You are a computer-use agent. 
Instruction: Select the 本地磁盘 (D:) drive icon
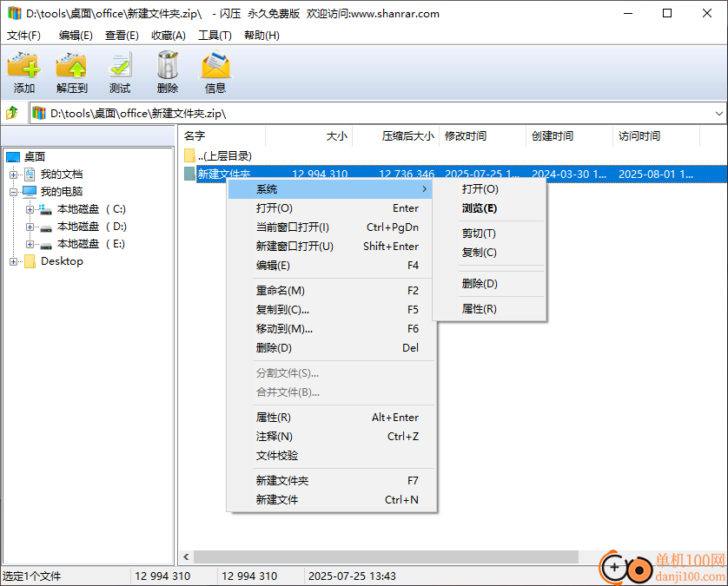pos(45,227)
